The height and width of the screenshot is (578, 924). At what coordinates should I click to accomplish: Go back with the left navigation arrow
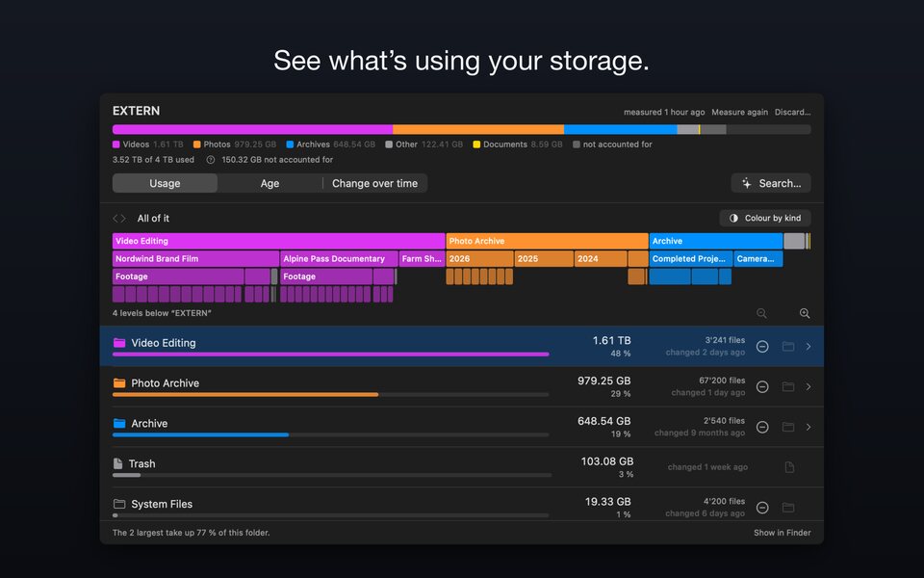(x=115, y=219)
